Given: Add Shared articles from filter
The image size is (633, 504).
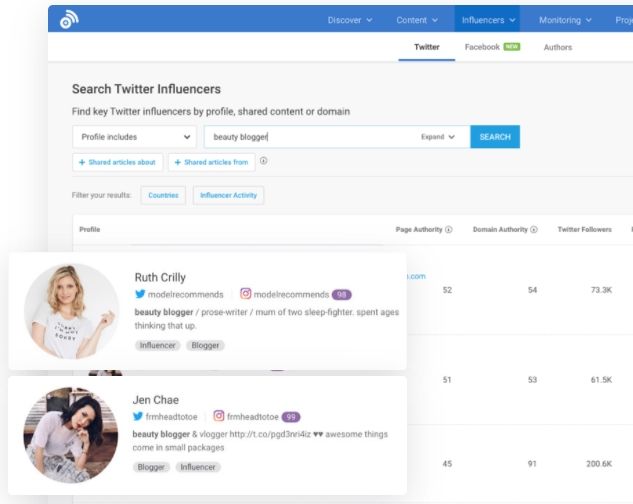Looking at the screenshot, I should (212, 162).
